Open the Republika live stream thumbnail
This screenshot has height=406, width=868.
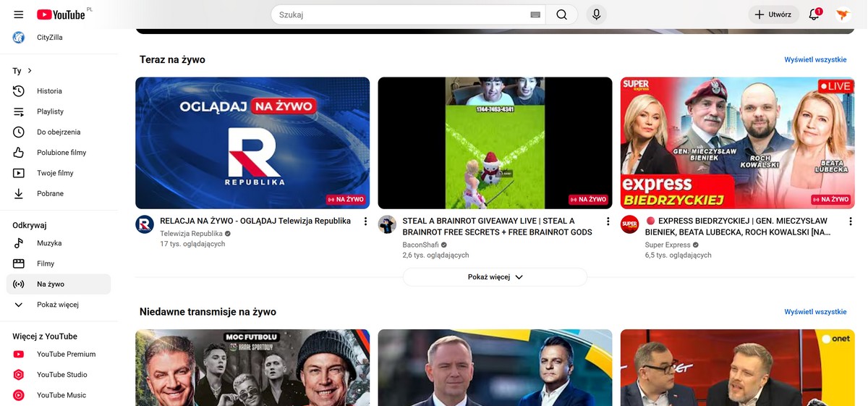click(x=252, y=143)
